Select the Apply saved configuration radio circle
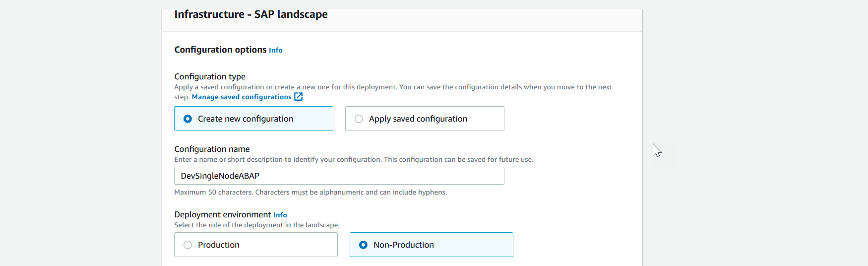This screenshot has height=266, width=868. click(x=359, y=119)
